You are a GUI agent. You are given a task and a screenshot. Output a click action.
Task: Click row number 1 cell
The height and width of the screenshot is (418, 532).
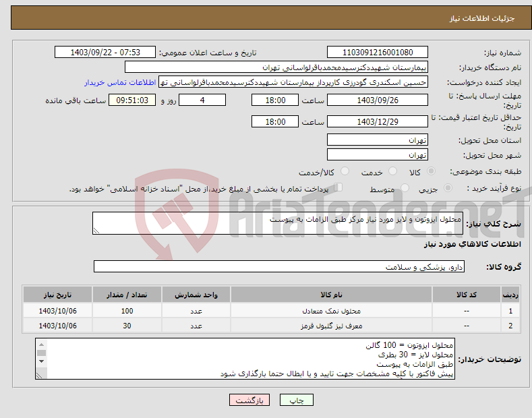pyautogui.click(x=510, y=311)
